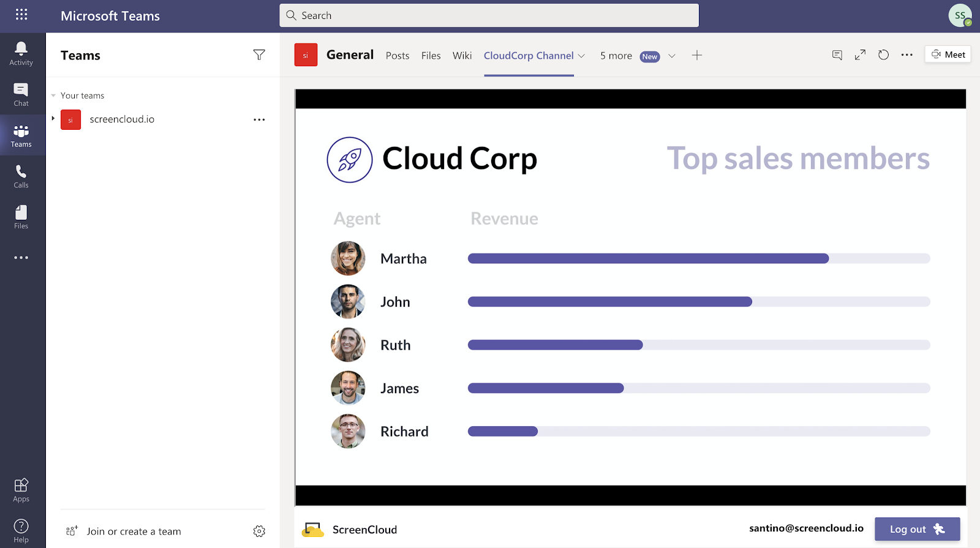Reload the CloudCorp Channel tab

point(883,55)
